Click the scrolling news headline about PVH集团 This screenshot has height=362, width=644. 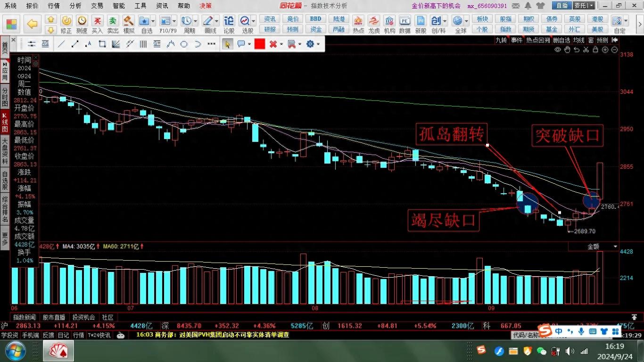coord(212,335)
